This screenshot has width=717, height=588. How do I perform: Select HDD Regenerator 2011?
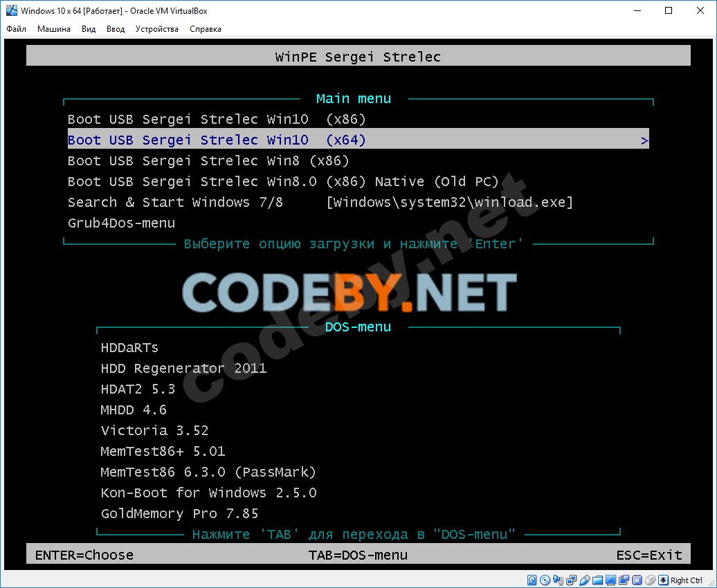(x=183, y=369)
